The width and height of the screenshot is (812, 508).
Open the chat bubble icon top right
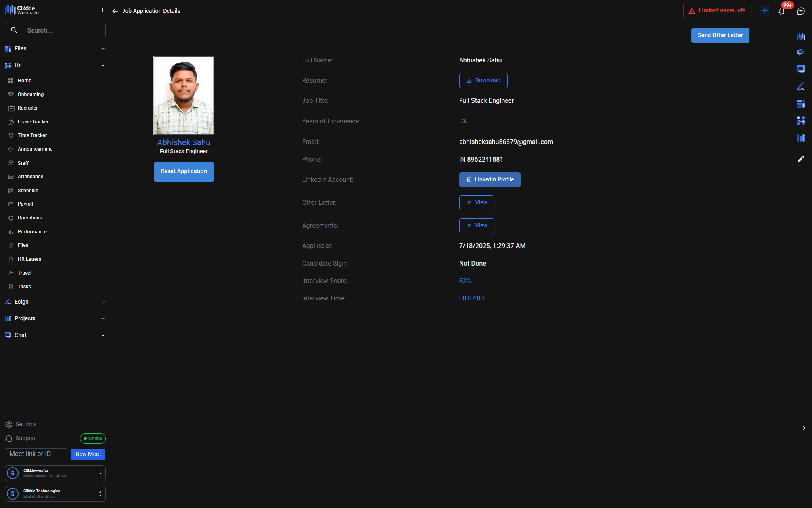pyautogui.click(x=801, y=11)
